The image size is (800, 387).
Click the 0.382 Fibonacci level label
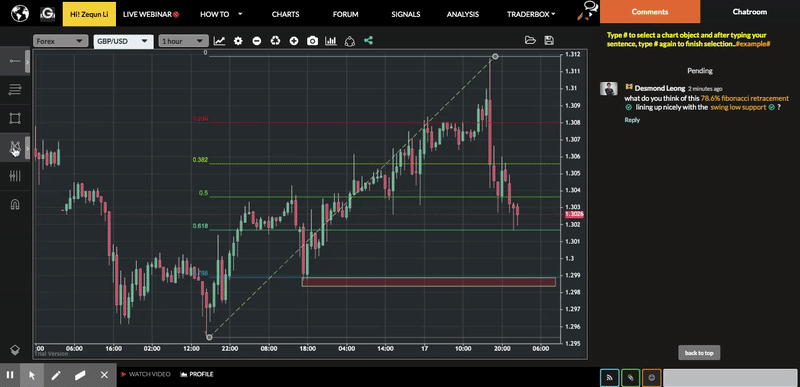click(x=200, y=160)
